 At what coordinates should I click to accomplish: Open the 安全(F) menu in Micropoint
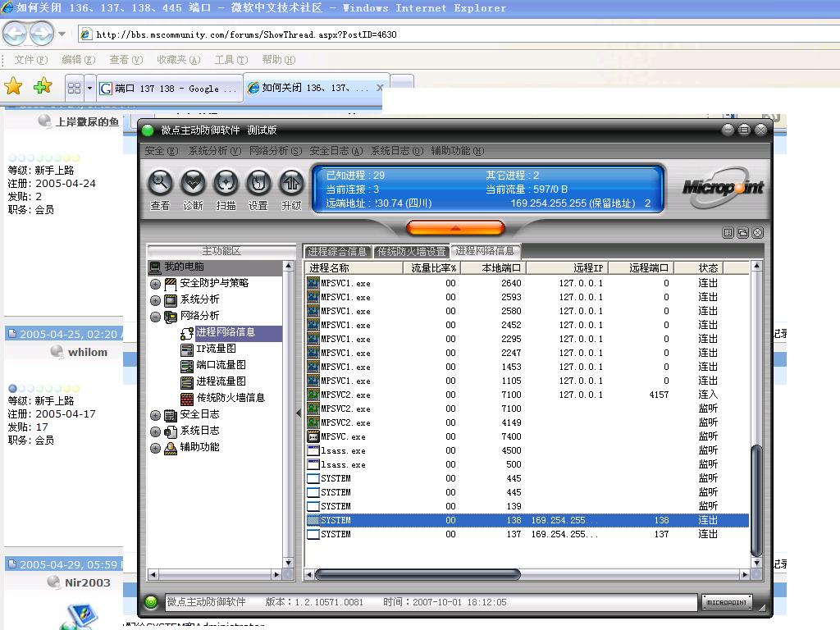click(x=162, y=151)
